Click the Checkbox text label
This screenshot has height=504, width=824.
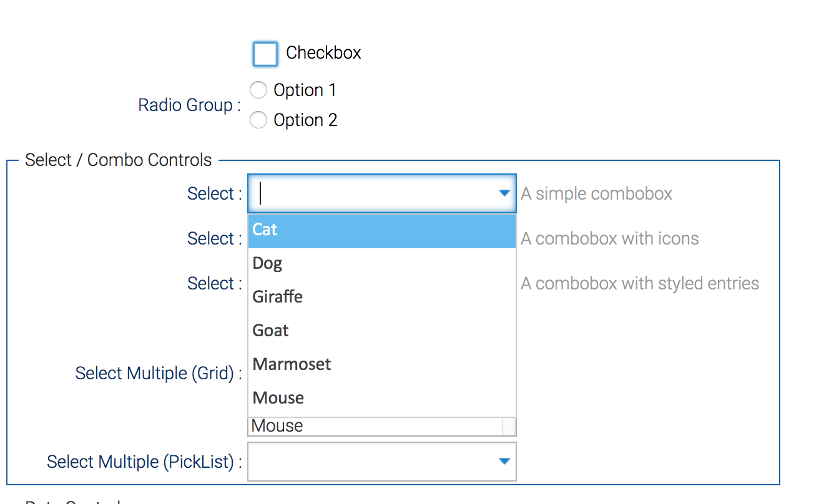[x=323, y=53]
